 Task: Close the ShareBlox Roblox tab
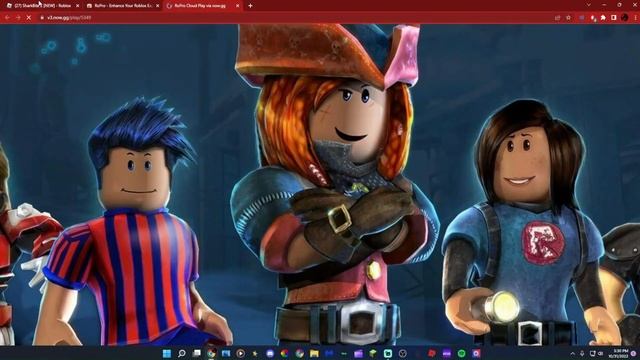coord(77,6)
